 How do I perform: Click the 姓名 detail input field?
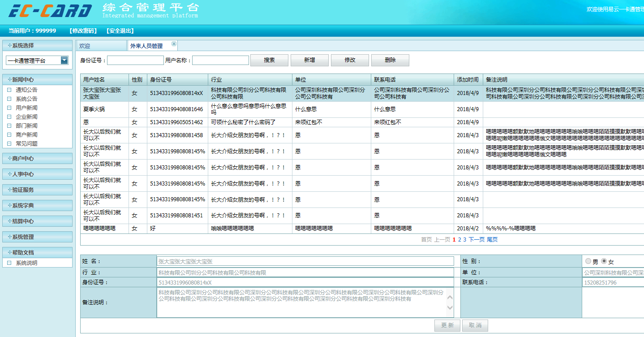(305, 261)
